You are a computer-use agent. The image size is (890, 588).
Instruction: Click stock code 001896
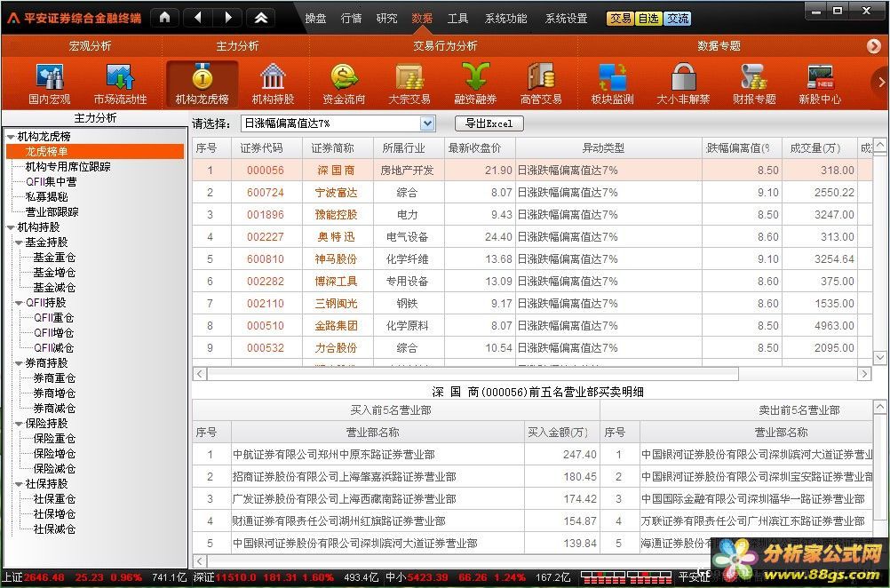click(x=265, y=215)
